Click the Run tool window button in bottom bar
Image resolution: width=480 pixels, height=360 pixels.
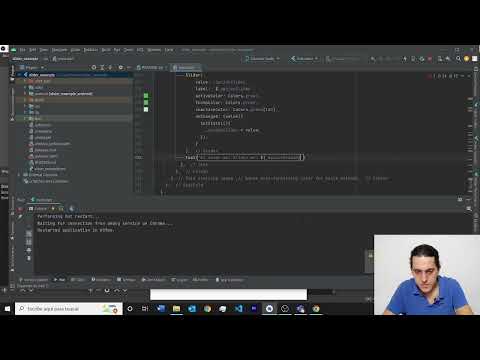pyautogui.click(x=60, y=280)
